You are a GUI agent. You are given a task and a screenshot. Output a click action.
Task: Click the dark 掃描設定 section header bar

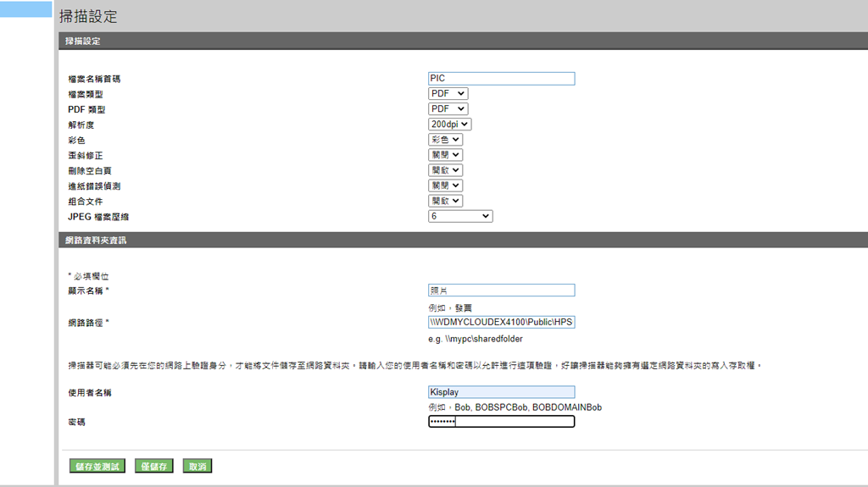pyautogui.click(x=462, y=41)
